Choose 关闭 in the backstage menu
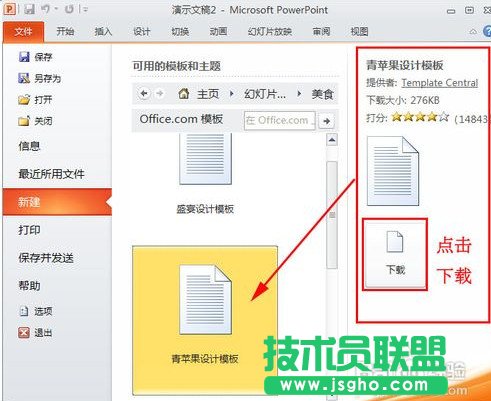Image resolution: width=491 pixels, height=401 pixels. tap(35, 121)
